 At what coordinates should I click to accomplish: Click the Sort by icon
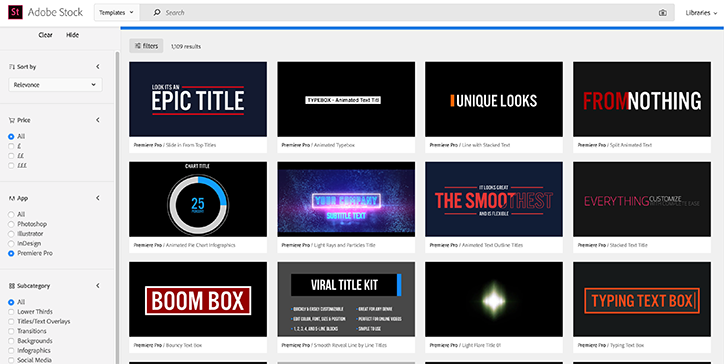pos(12,67)
